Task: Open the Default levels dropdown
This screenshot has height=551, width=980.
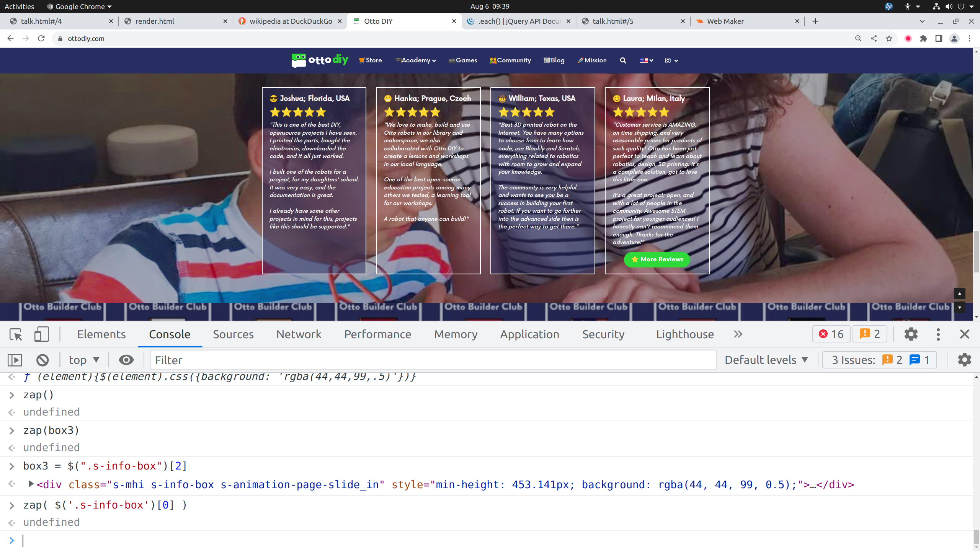Action: (x=766, y=360)
